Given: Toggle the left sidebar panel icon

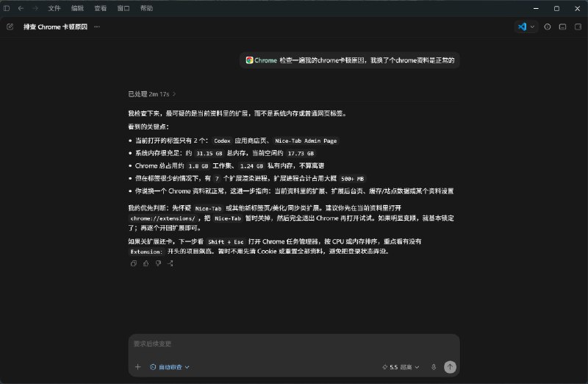Looking at the screenshot, I should [7, 8].
